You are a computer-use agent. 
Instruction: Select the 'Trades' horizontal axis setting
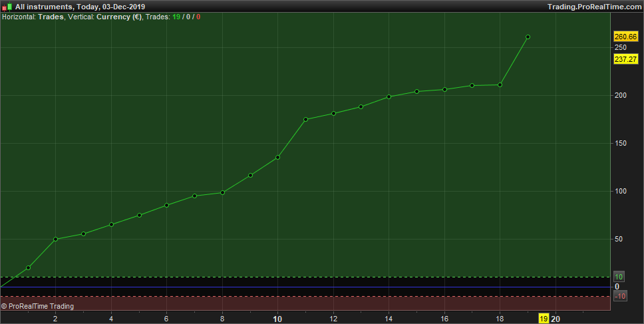(51, 17)
